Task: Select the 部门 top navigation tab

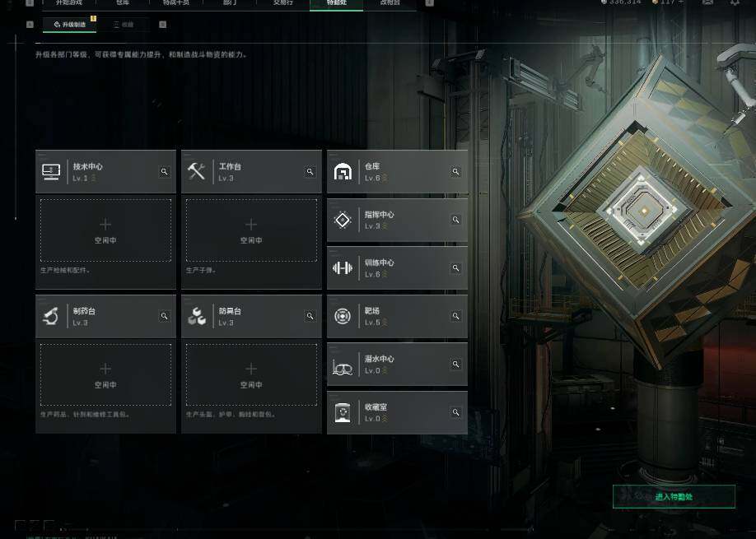Action: 230,4
